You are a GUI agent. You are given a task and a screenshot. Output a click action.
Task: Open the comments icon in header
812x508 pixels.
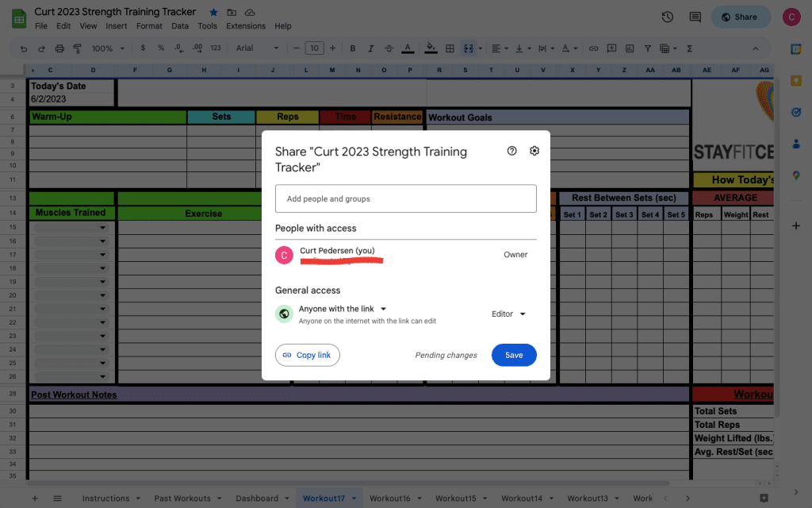point(695,17)
